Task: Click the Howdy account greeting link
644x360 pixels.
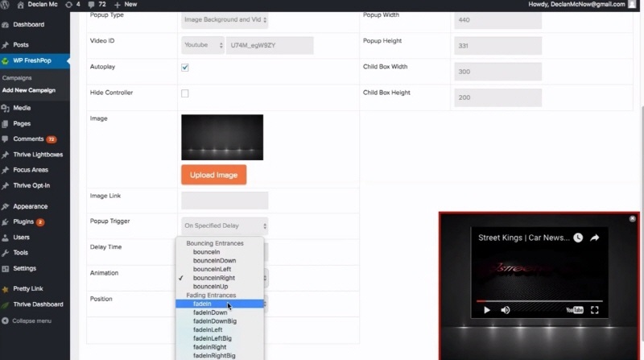Action: tap(576, 5)
